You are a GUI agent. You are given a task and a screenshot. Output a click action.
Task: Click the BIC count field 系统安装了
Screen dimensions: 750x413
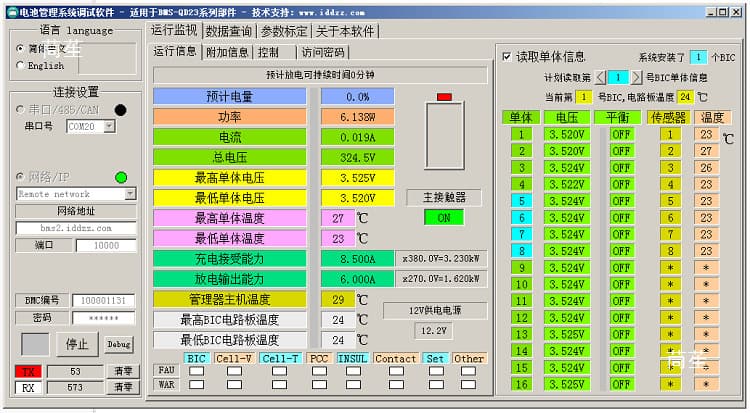tap(698, 57)
